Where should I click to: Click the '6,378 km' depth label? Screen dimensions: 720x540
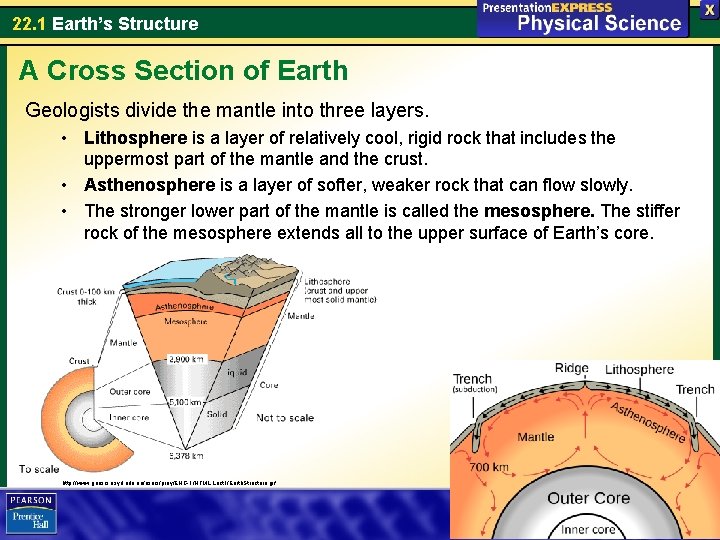click(x=186, y=456)
